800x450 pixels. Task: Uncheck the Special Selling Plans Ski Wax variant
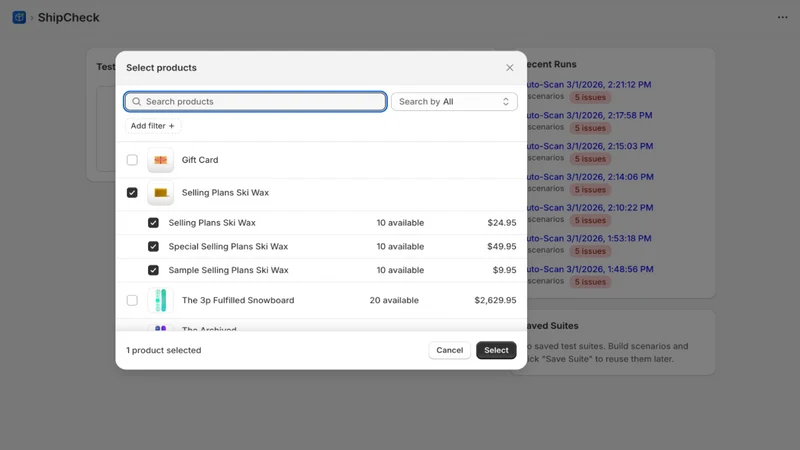pos(153,246)
